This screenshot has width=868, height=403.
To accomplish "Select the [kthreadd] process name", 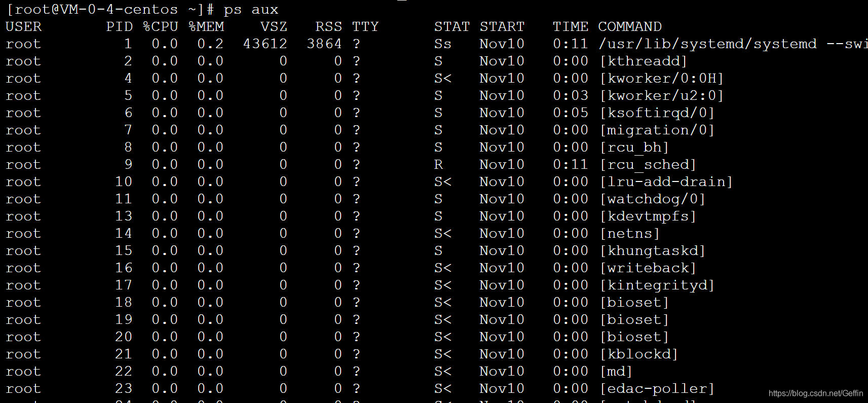I will tap(644, 61).
